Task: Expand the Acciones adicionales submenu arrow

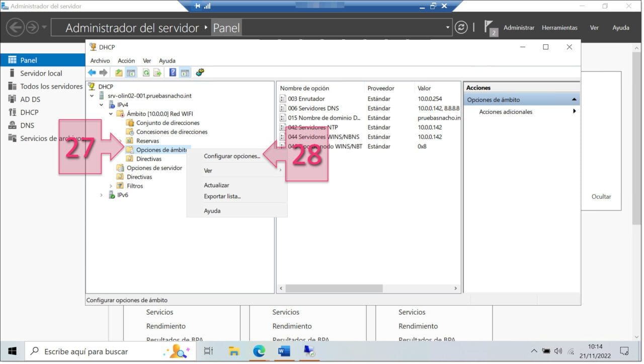Action: (x=574, y=112)
